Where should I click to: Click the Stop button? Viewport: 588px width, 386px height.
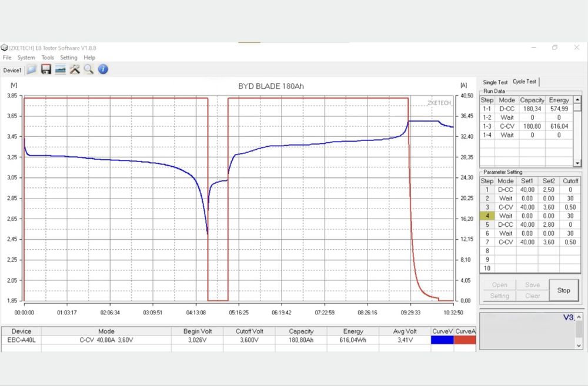point(564,290)
